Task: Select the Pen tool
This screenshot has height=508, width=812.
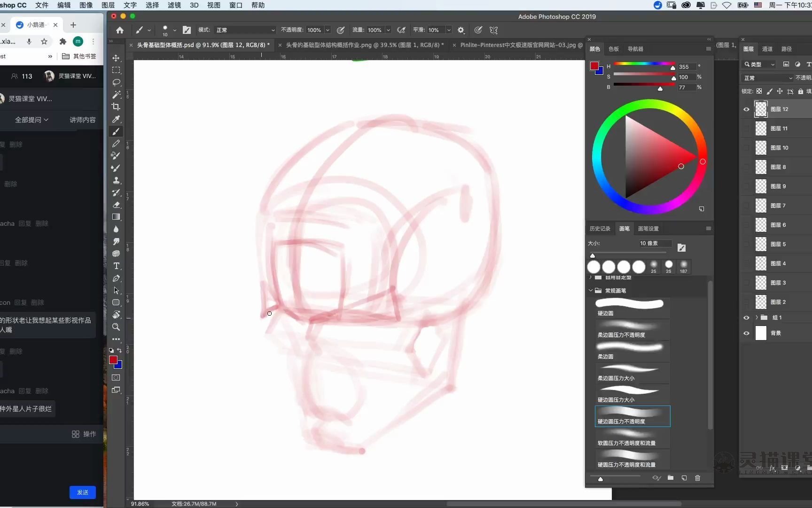Action: (x=116, y=278)
